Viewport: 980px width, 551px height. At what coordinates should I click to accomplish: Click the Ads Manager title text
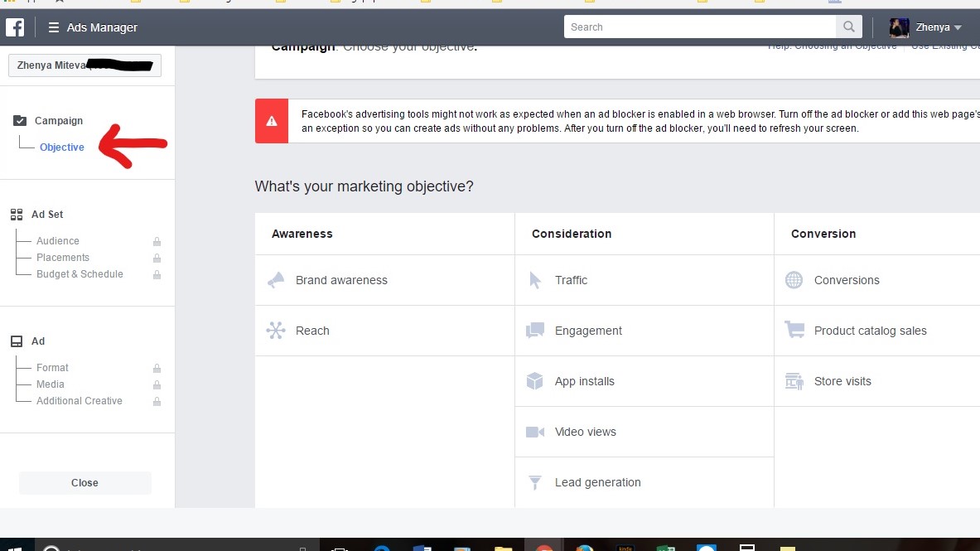pos(102,27)
